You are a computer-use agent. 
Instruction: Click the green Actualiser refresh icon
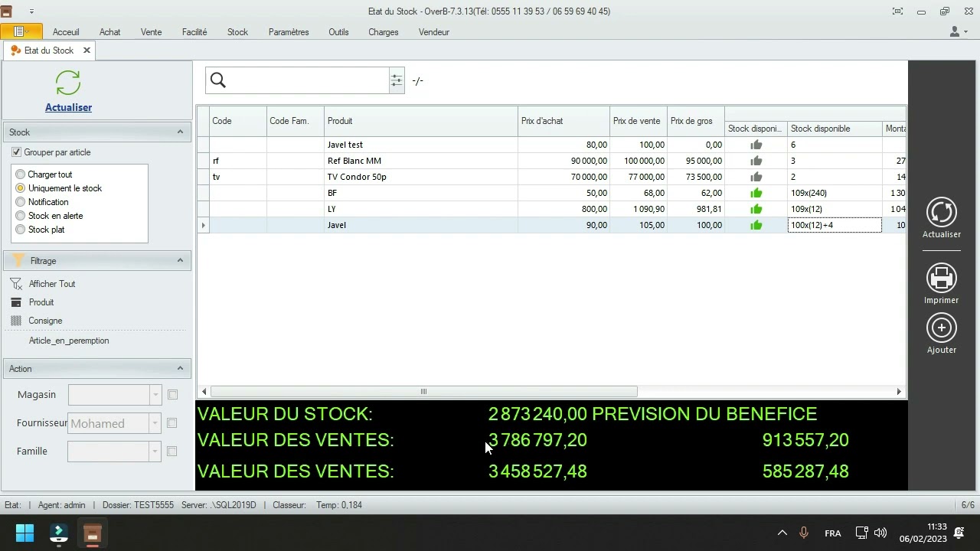pyautogui.click(x=68, y=83)
